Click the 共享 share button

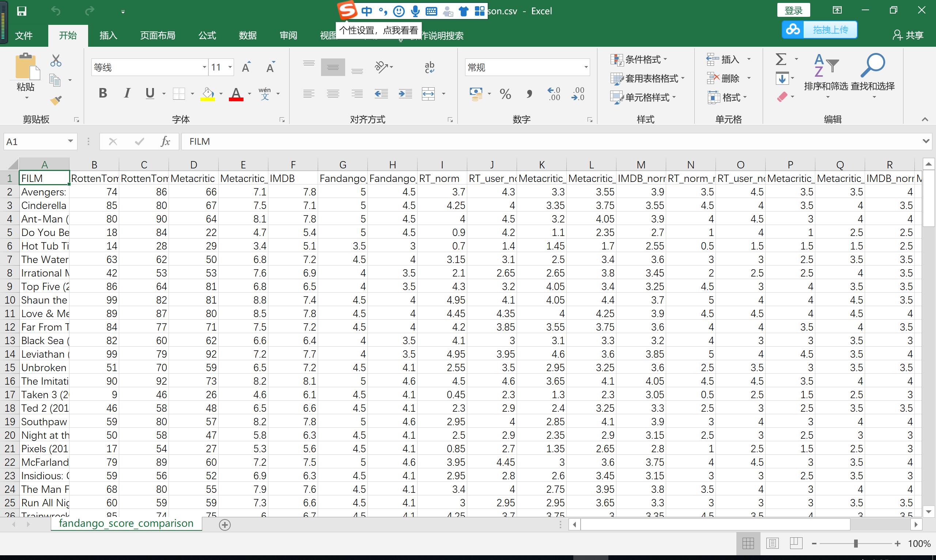point(908,35)
